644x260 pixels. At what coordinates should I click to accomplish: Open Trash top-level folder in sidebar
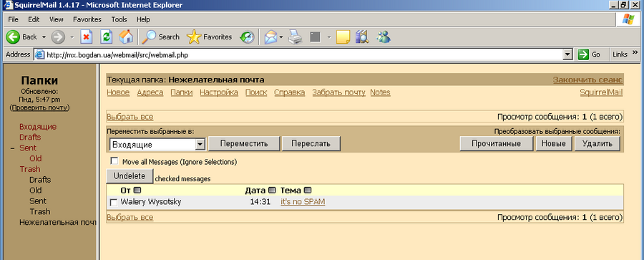[30, 169]
